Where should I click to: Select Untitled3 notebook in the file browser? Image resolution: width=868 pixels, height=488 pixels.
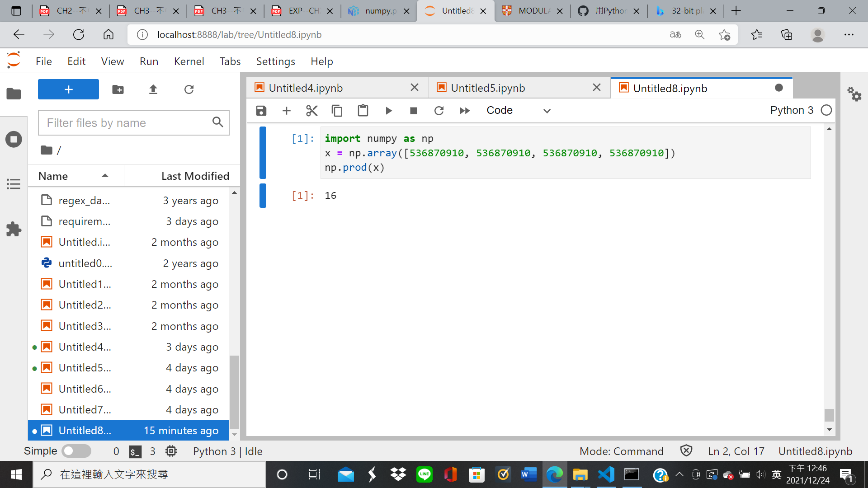pos(85,325)
